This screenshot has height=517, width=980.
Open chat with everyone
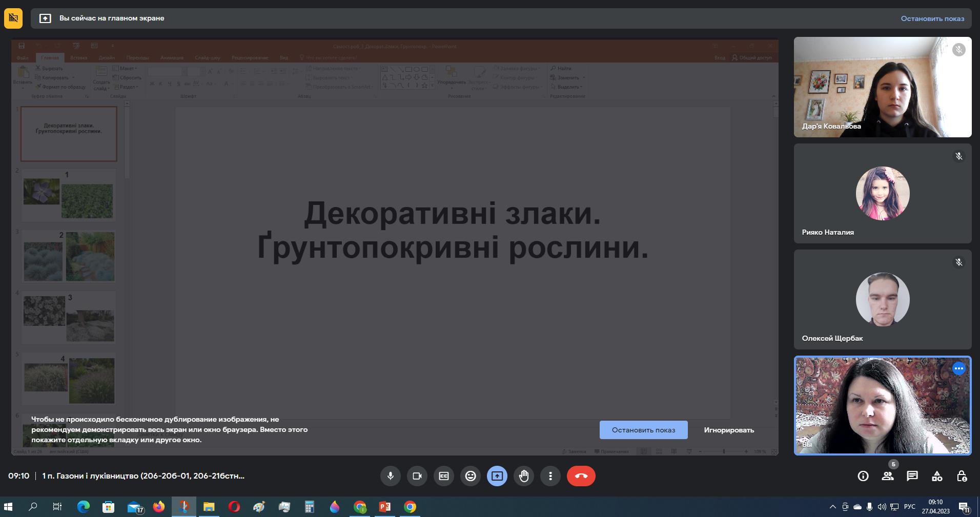coord(912,476)
